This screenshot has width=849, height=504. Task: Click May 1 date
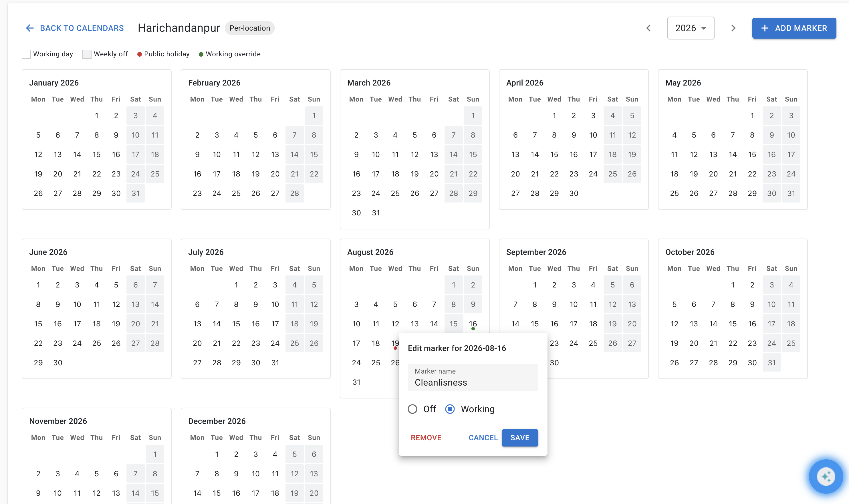tap(752, 116)
